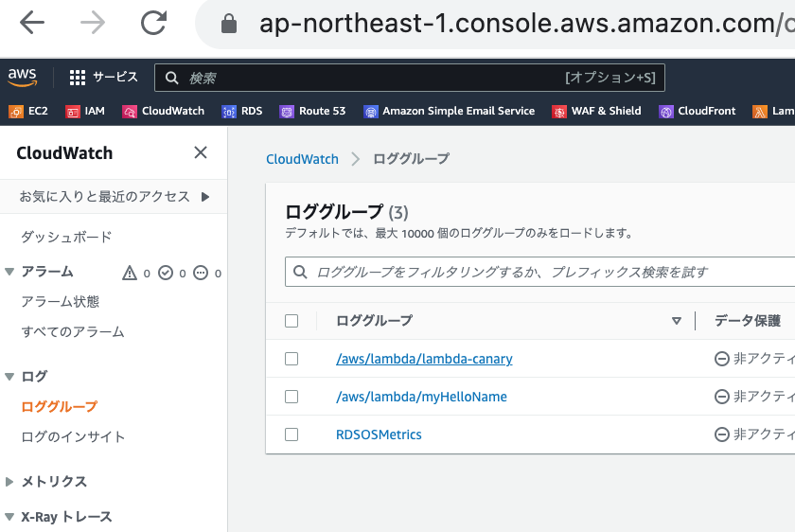Check the RDSOSMetrics row checkbox
Image resolution: width=795 pixels, height=532 pixels.
point(291,434)
